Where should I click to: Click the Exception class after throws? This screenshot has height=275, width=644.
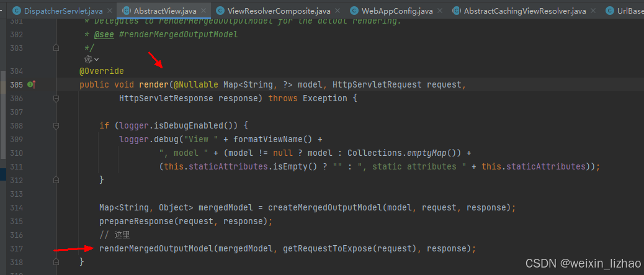(x=325, y=98)
